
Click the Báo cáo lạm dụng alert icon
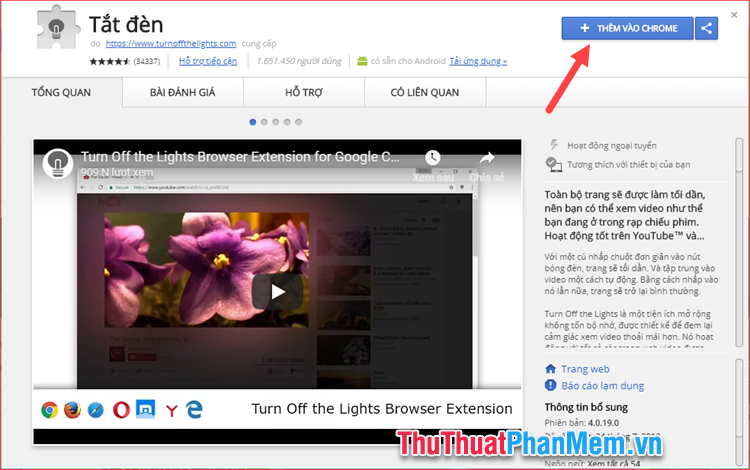pos(551,385)
